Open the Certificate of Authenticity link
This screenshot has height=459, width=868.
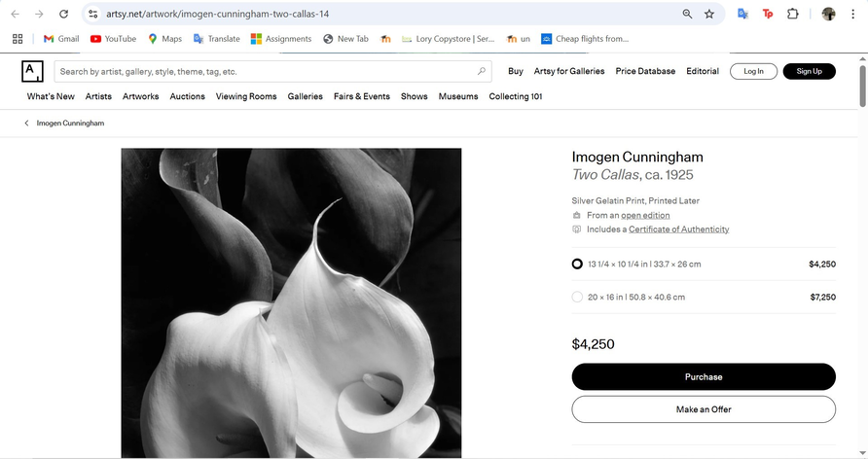pos(678,229)
